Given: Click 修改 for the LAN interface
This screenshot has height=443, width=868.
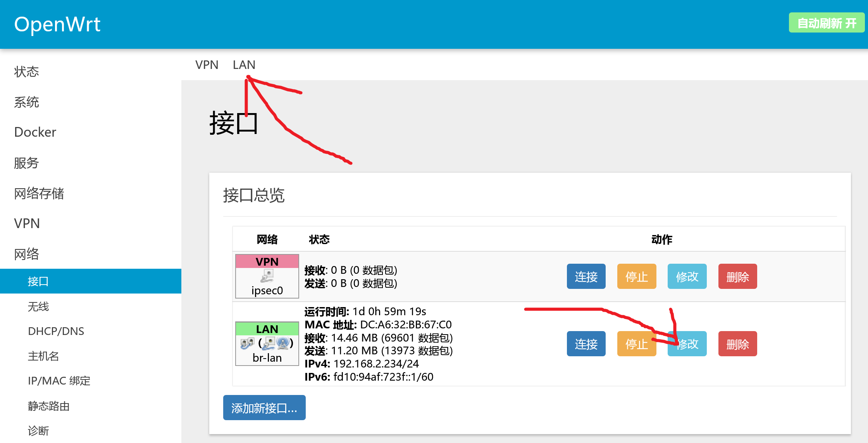Looking at the screenshot, I should (x=687, y=344).
